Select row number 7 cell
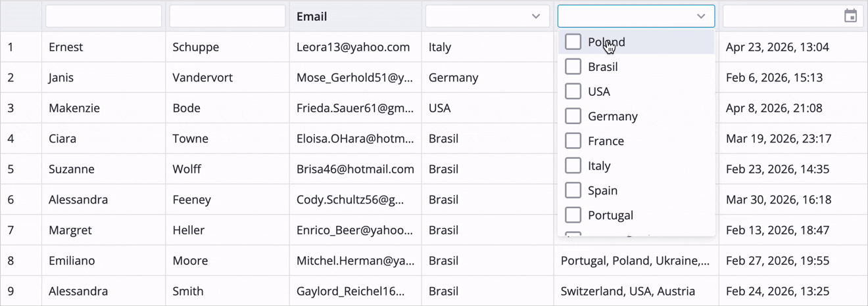The height and width of the screenshot is (306, 868). coord(21,230)
